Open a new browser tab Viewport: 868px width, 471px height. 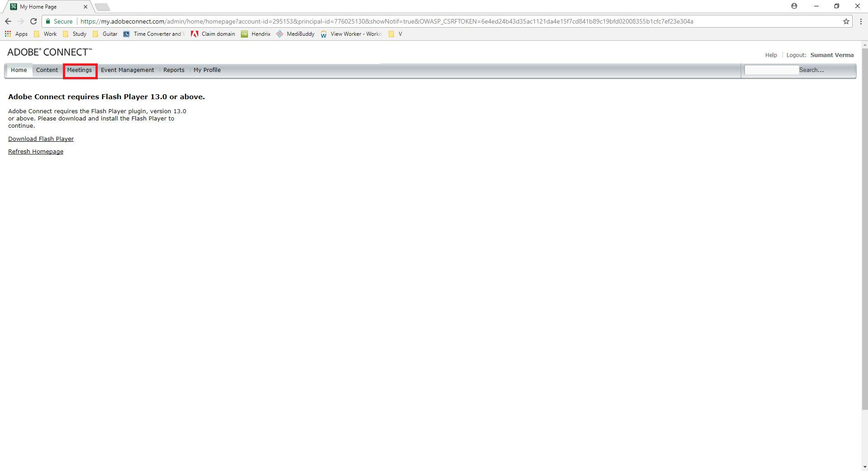[102, 7]
